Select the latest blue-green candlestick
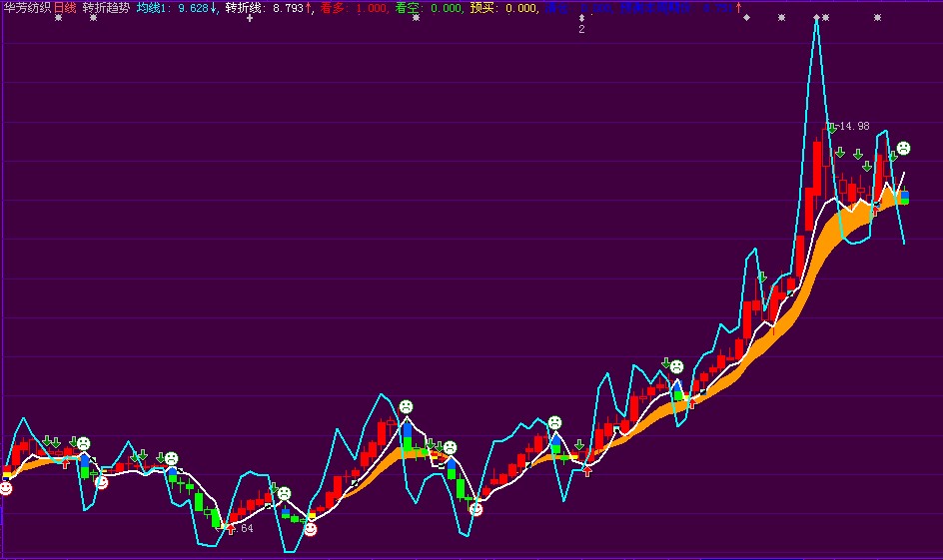943x560 pixels. (904, 197)
